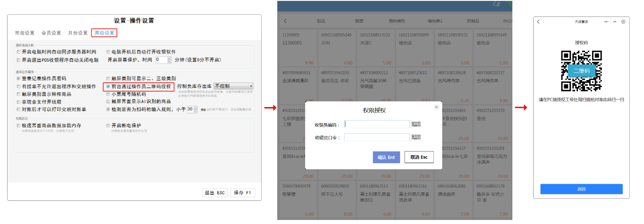Click the screen saver minutes stepper

coord(169,60)
